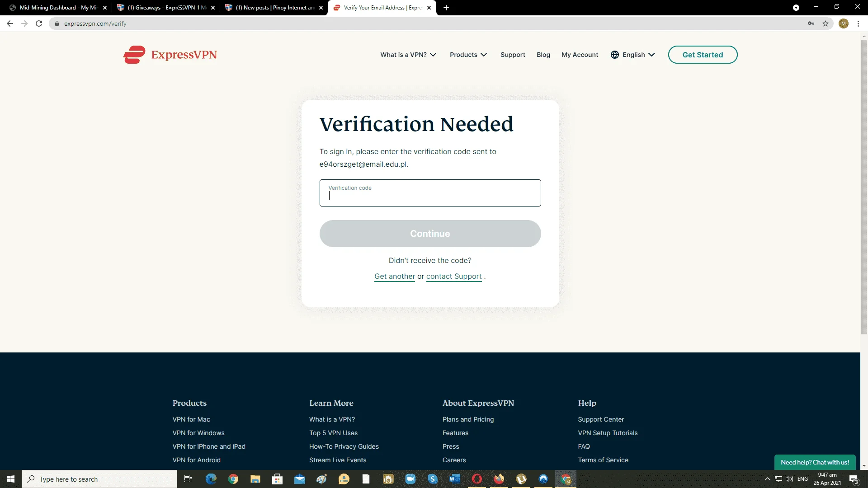Open Chrome's three-dot menu
Screen dimensions: 868x488
tap(858, 23)
